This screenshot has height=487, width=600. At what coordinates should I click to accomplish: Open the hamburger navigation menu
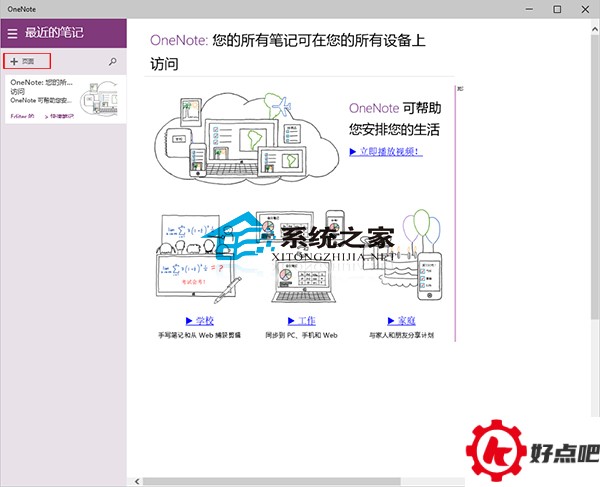[x=12, y=33]
